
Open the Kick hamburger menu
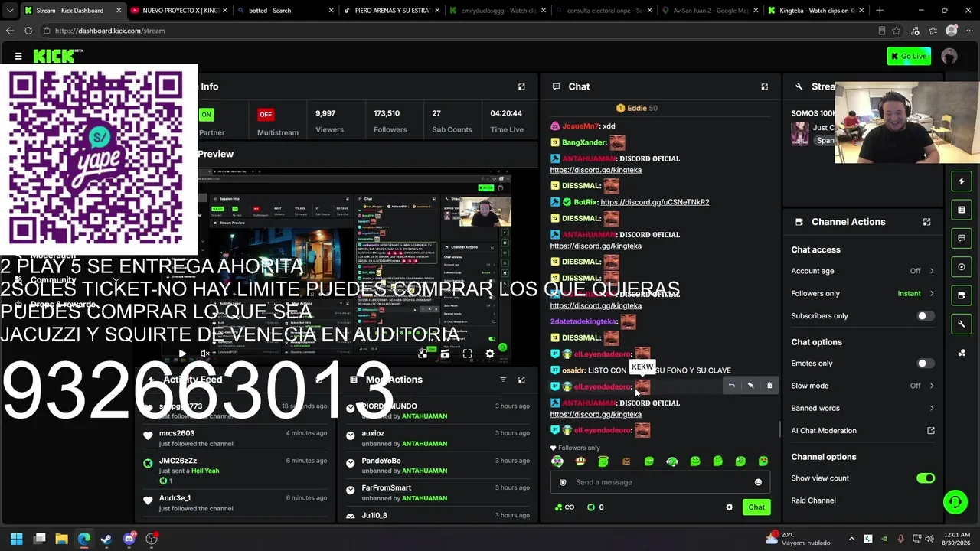tap(18, 56)
